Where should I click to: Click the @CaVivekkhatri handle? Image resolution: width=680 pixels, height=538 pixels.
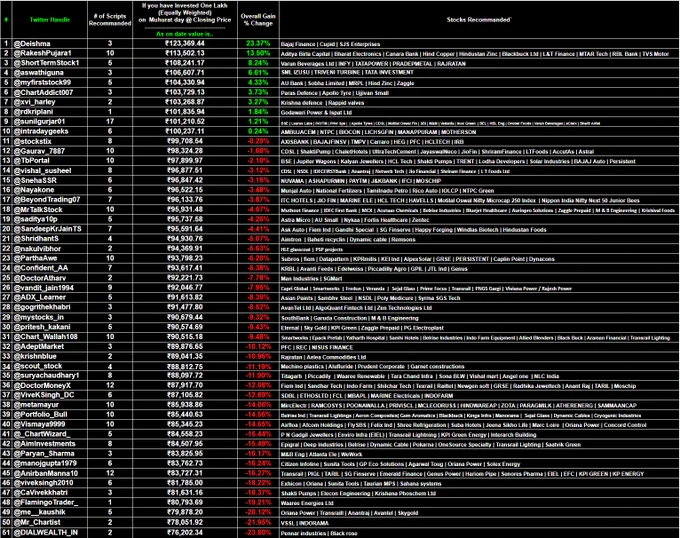click(41, 492)
